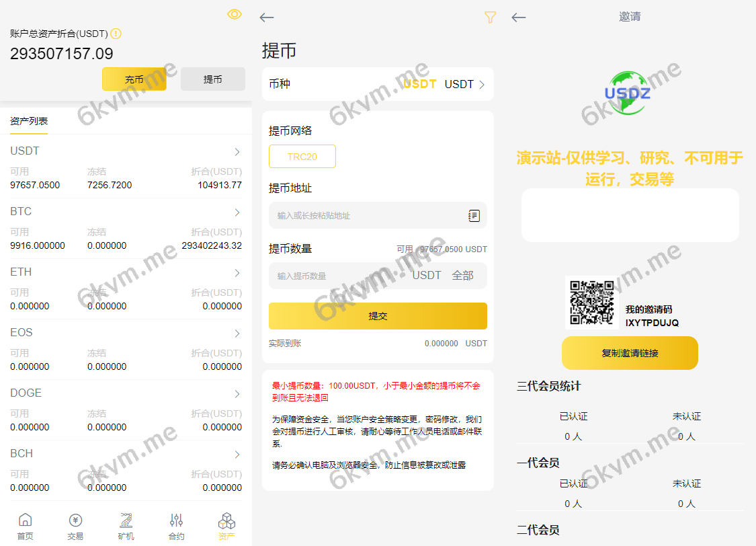The height and width of the screenshot is (546, 756).
Task: Switch to the 提币 withdraw tab
Action: (x=212, y=79)
